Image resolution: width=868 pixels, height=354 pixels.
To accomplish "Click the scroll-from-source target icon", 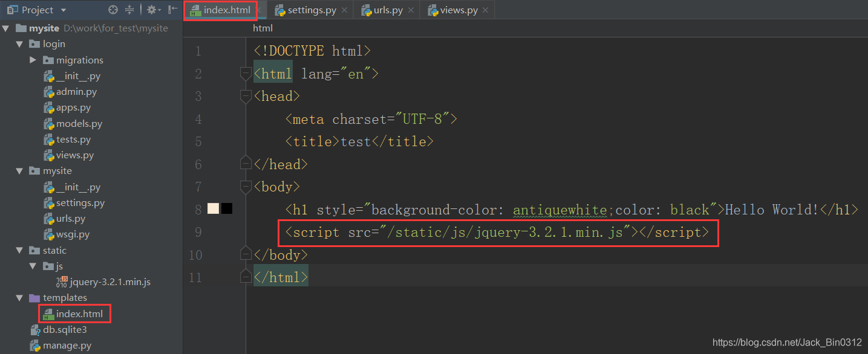I will 113,10.
